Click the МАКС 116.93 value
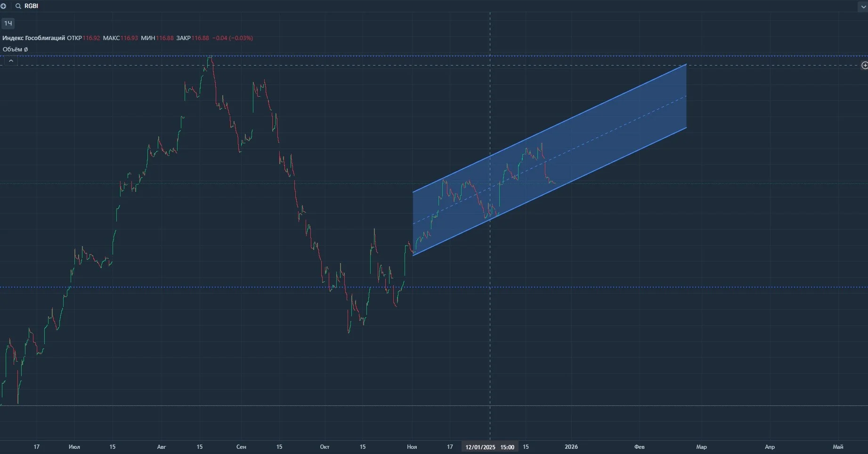Screen dimensions: 868x454 pyautogui.click(x=121, y=38)
